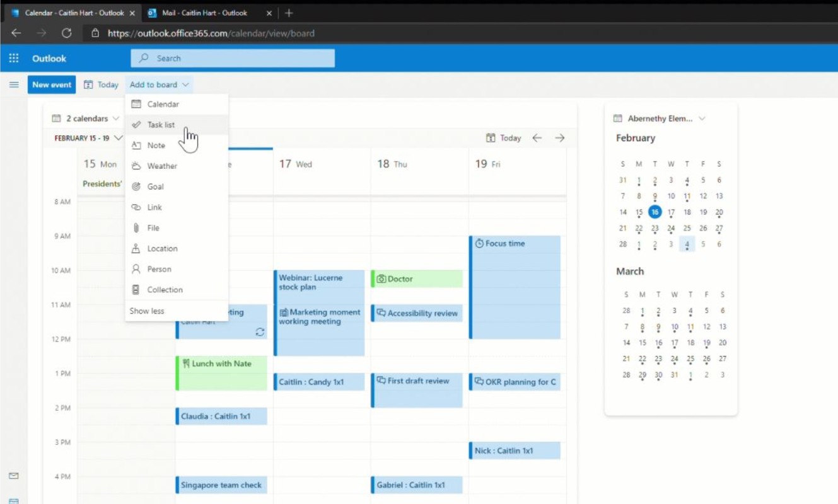Go to next week with right arrow
The height and width of the screenshot is (504, 838).
coord(559,138)
